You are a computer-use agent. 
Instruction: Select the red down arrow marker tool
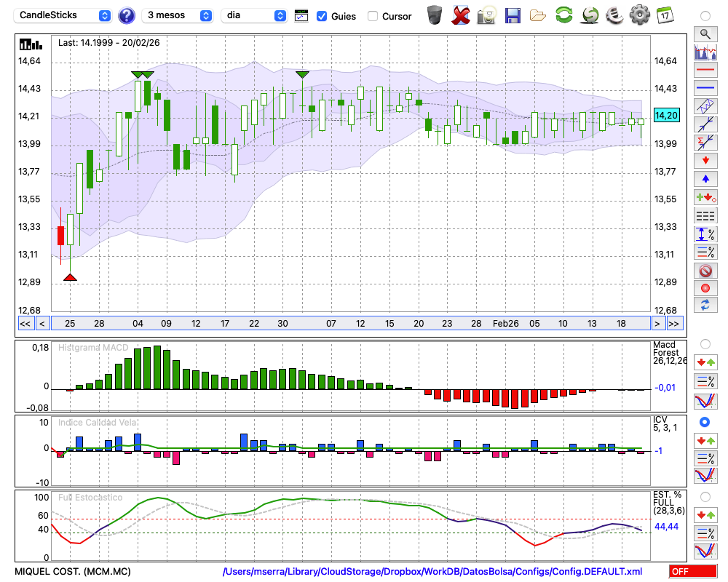(704, 160)
